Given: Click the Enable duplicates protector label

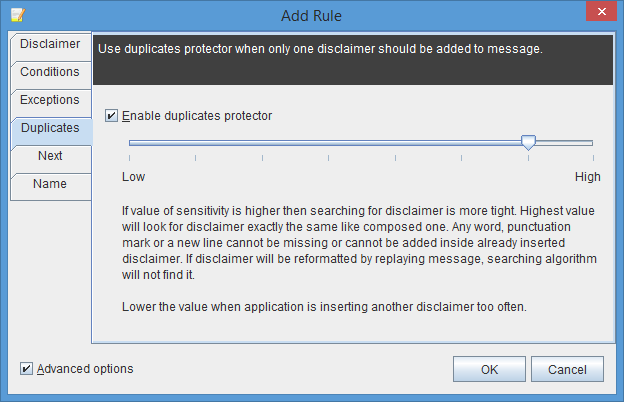Looking at the screenshot, I should tap(197, 116).
